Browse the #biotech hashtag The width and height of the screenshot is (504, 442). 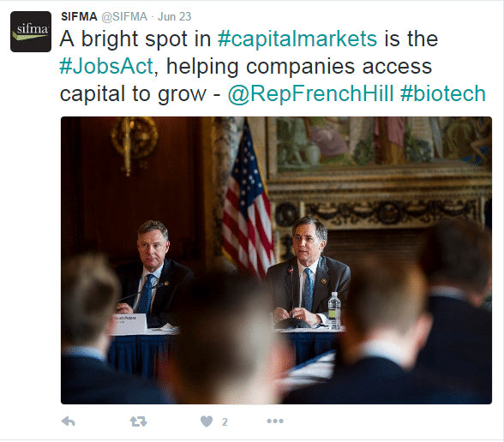[x=443, y=94]
